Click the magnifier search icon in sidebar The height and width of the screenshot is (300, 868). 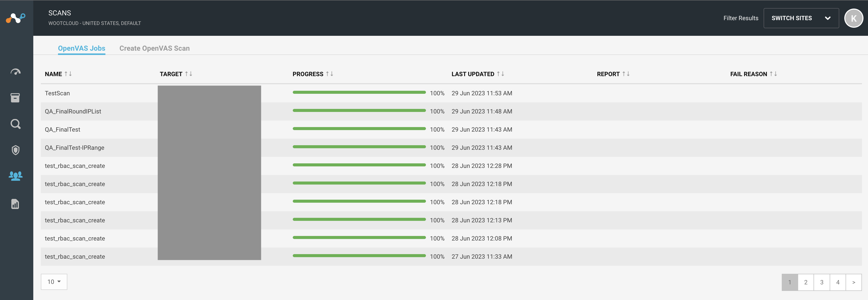15,124
